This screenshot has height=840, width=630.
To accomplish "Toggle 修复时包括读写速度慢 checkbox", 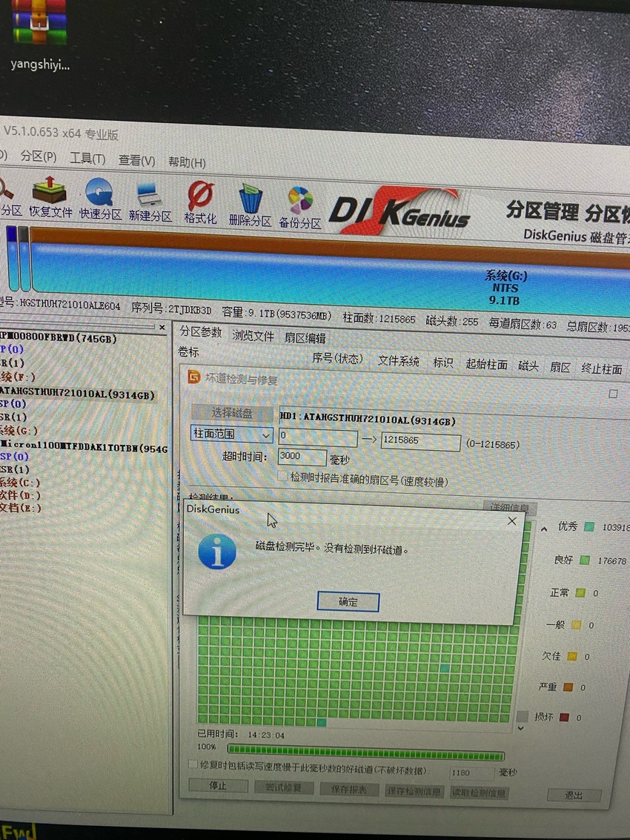I will [x=193, y=764].
